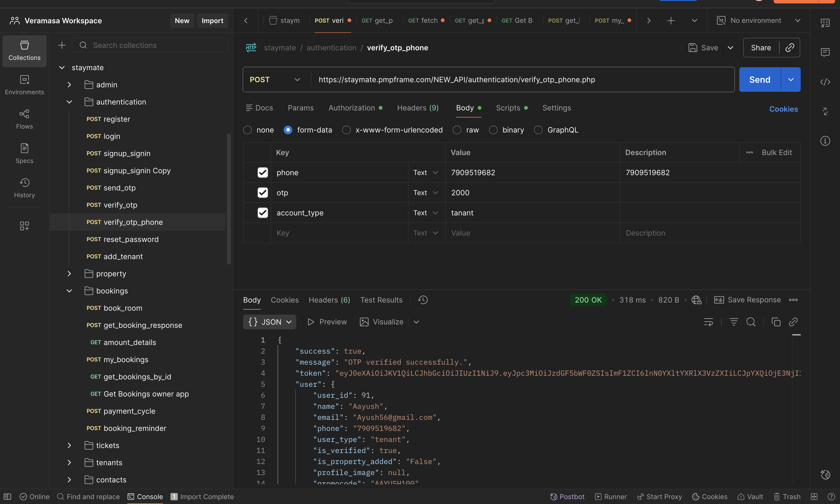Open the response Test Results tab
The image size is (840, 504).
[x=381, y=300]
